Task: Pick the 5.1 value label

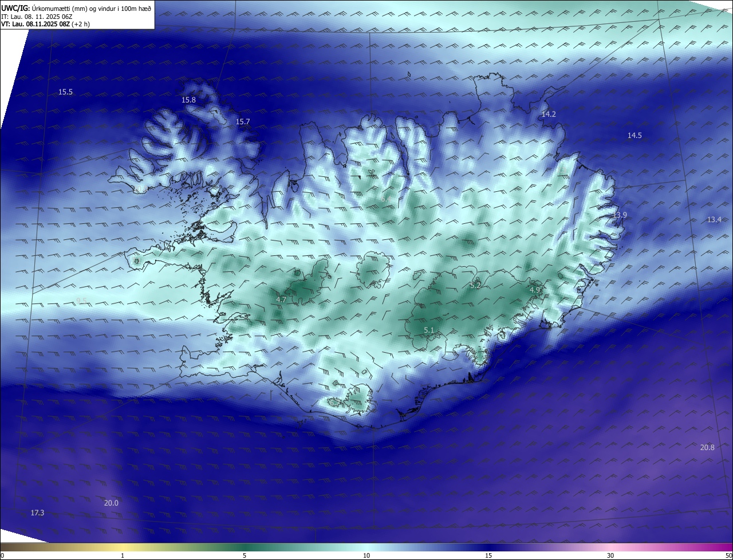Action: pos(429,330)
